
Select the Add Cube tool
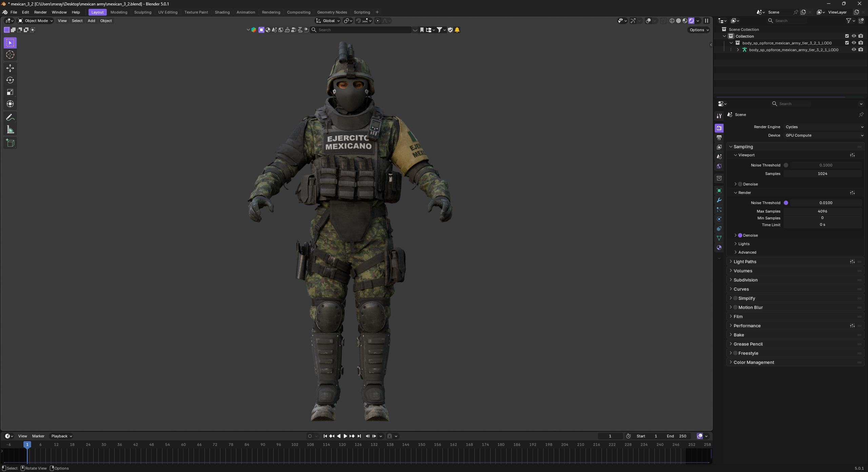pos(10,143)
